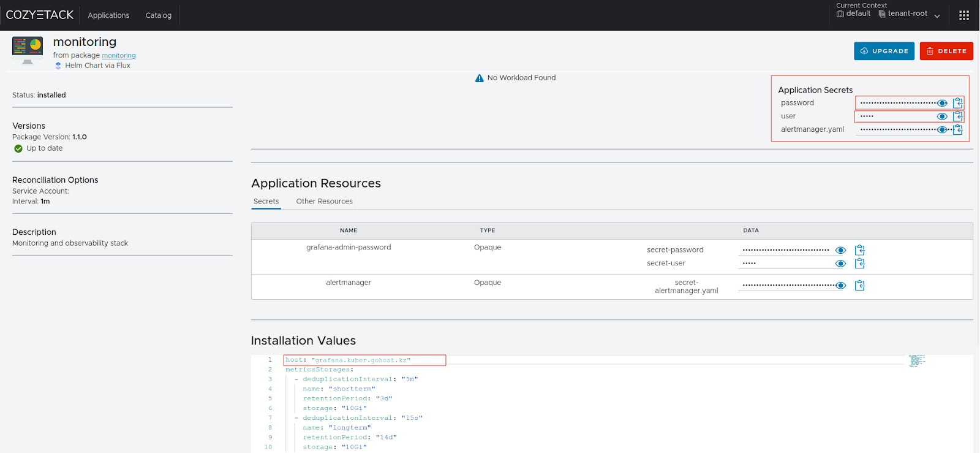
Task: Switch to the Other Resources tab
Action: click(x=325, y=201)
